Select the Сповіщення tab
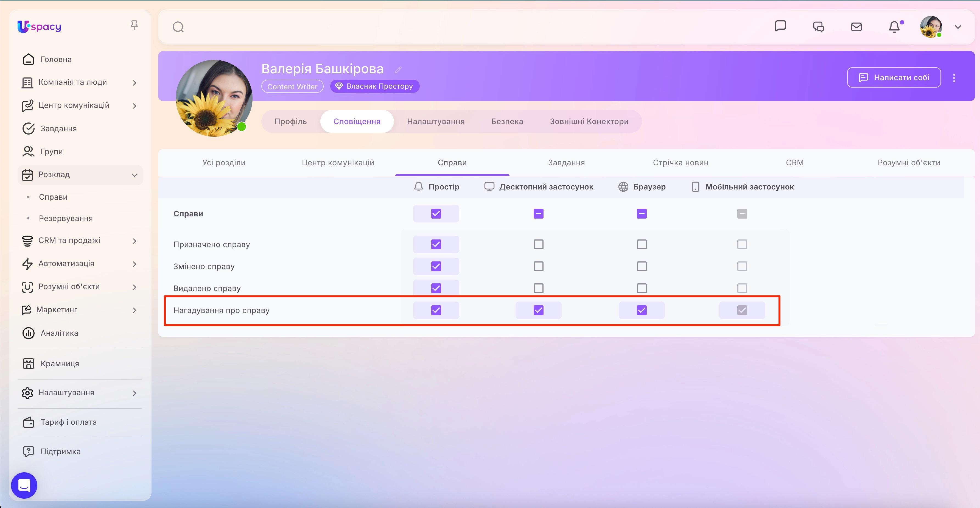 tap(357, 121)
